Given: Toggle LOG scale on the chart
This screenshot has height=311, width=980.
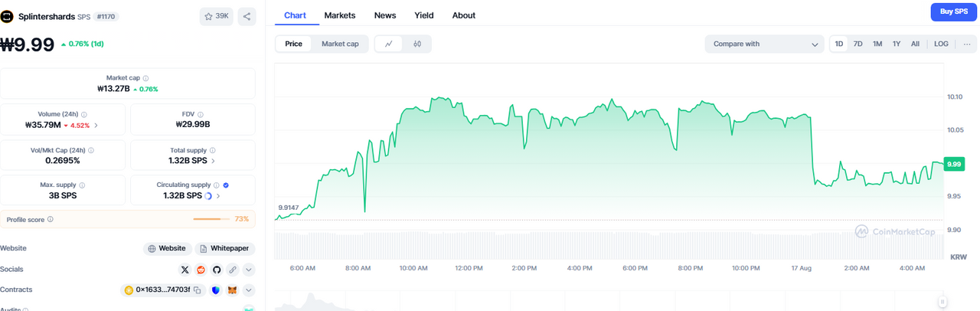Looking at the screenshot, I should click(941, 44).
